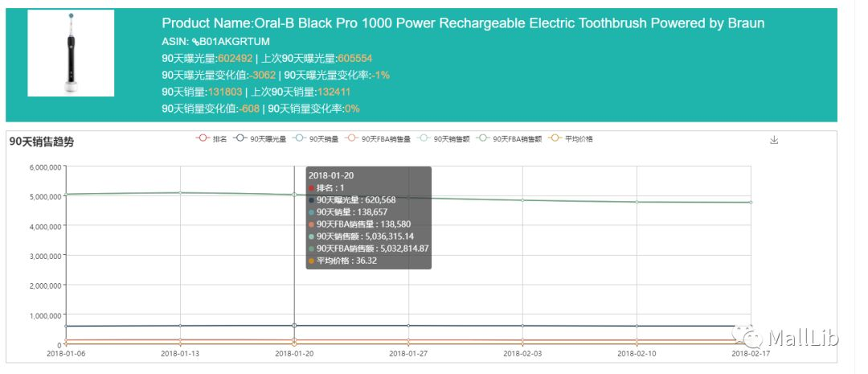Image resolution: width=868 pixels, height=374 pixels.
Task: Click the 2018-01-27 x-axis date label
Action: point(408,353)
